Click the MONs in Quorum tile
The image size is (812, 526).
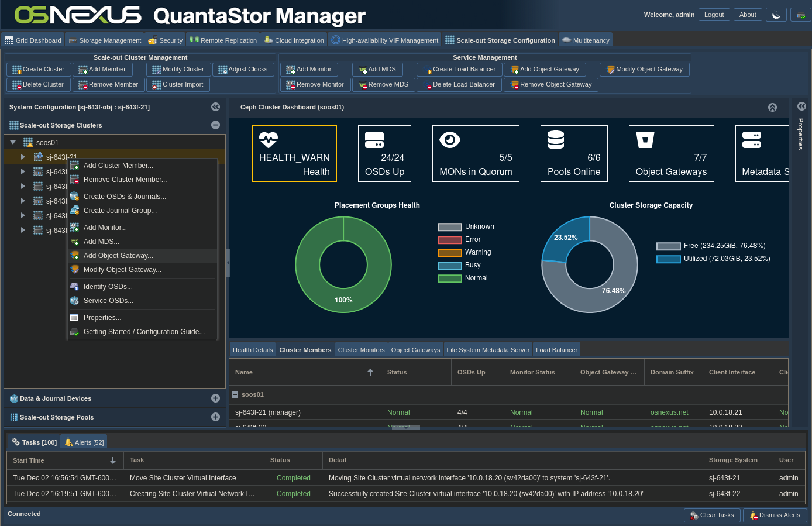pos(475,153)
